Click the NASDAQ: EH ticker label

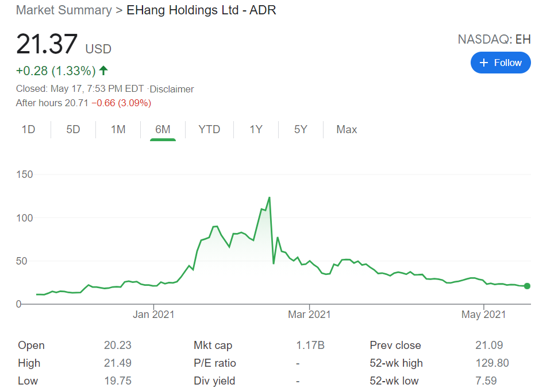494,40
